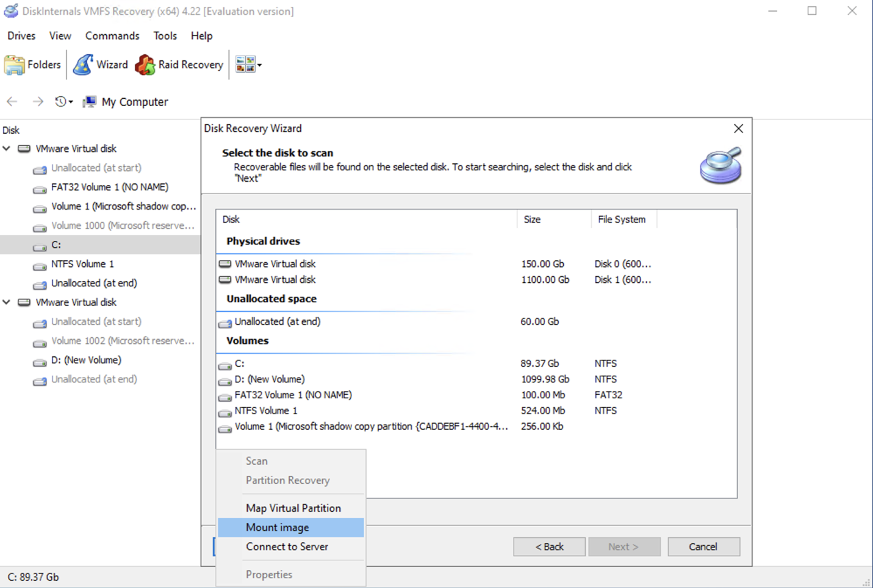The width and height of the screenshot is (873, 588).
Task: Click the Unallocated (at end) icon in wizard list
Action: tap(225, 323)
